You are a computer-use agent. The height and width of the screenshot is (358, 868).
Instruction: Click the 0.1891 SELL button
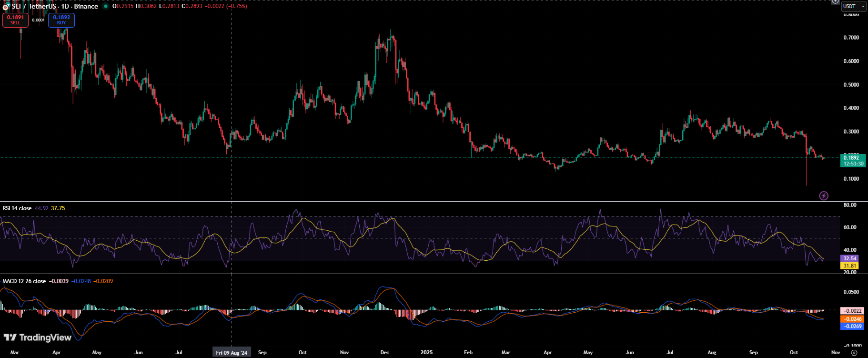coord(15,20)
